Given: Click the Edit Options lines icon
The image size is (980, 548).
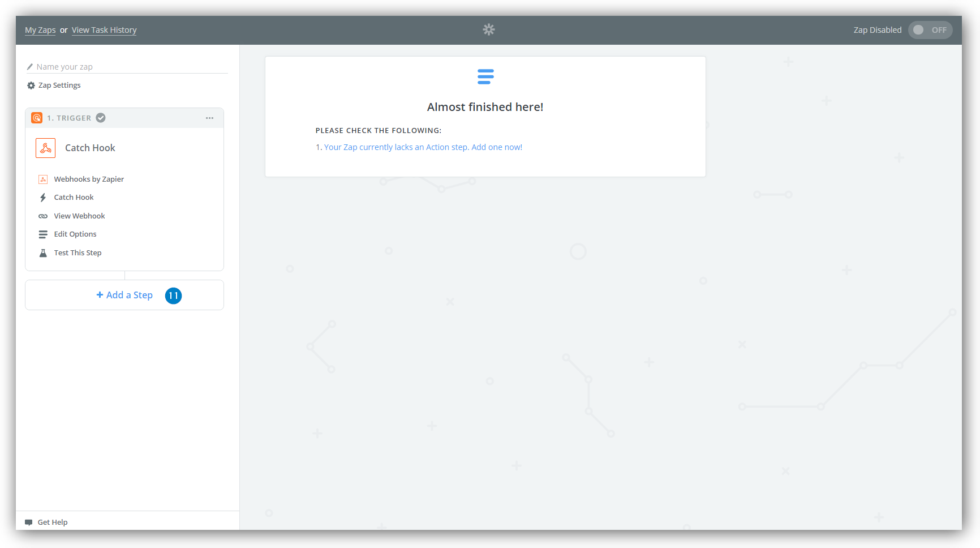Looking at the screenshot, I should [x=43, y=234].
